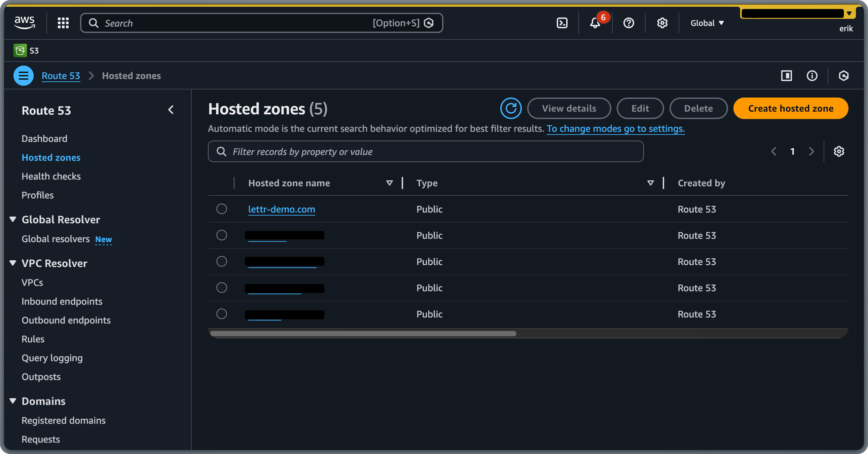The height and width of the screenshot is (454, 868).
Task: Click the info panel icon
Action: coord(812,76)
